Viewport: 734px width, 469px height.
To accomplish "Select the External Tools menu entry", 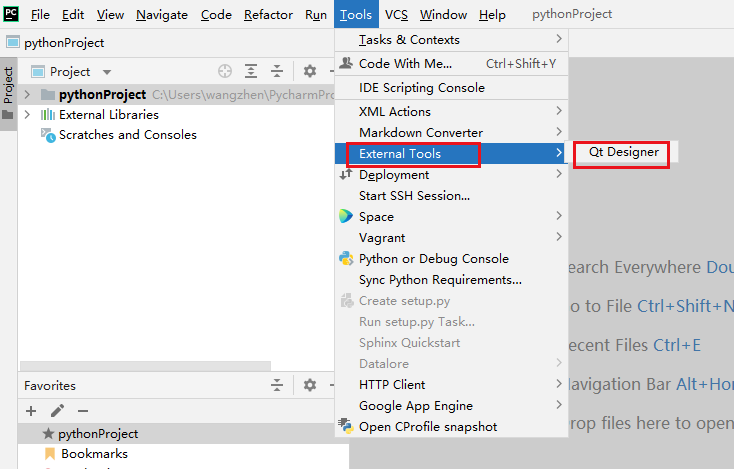I will pos(451,154).
